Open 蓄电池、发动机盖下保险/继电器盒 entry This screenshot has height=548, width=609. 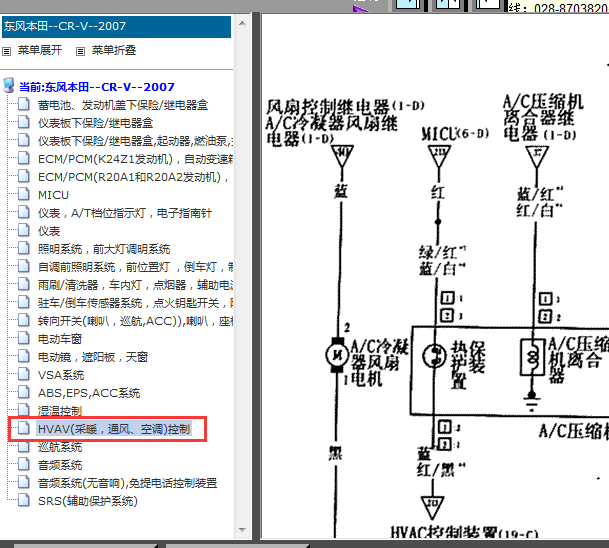click(123, 105)
